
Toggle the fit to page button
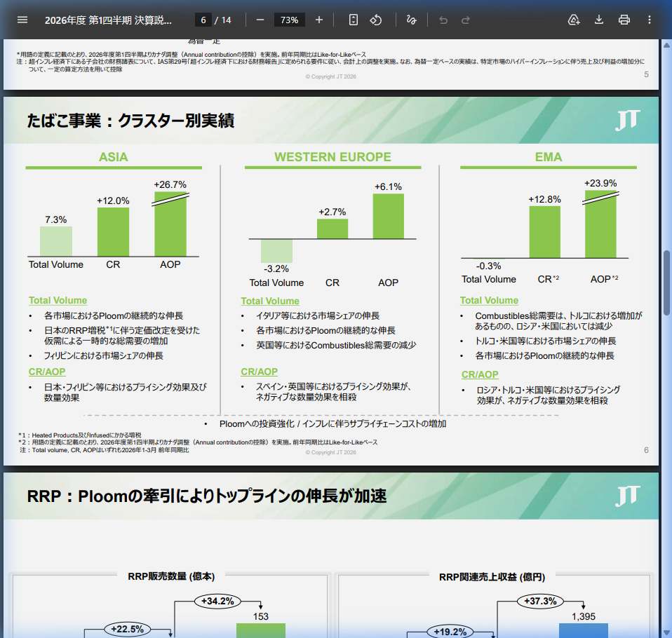coord(353,20)
